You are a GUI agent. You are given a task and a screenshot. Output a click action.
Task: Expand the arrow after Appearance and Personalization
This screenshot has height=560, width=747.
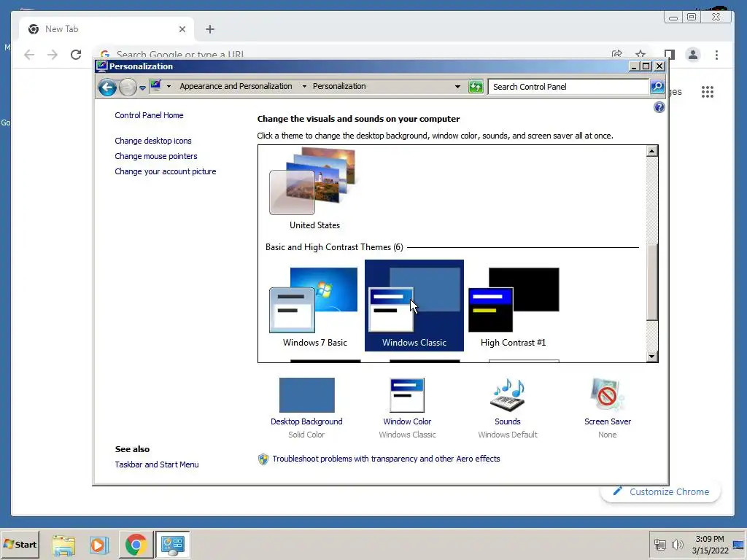[x=304, y=87]
